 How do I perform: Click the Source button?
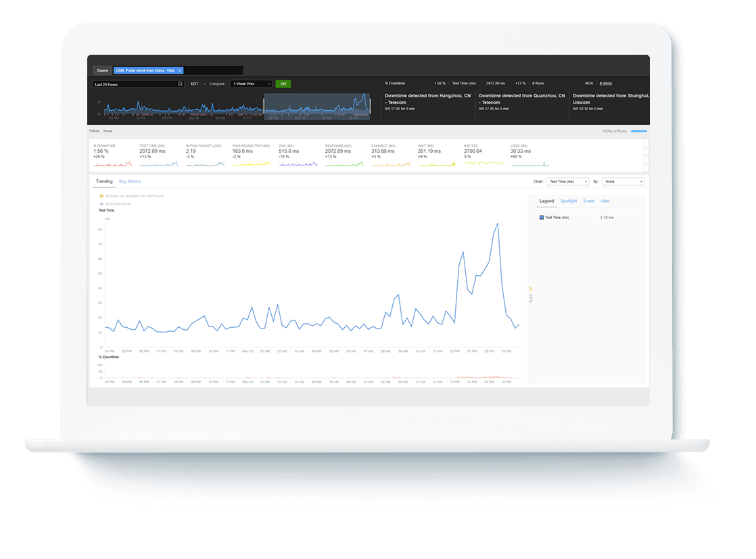[x=102, y=70]
